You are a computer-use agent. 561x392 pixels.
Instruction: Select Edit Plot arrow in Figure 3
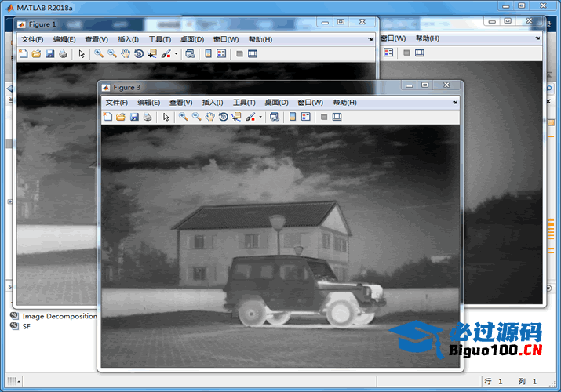pyautogui.click(x=166, y=117)
